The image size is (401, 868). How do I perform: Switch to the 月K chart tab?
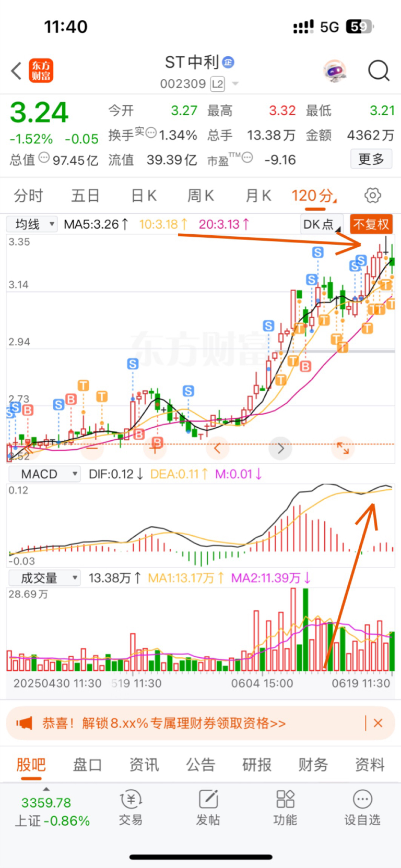pyautogui.click(x=258, y=196)
